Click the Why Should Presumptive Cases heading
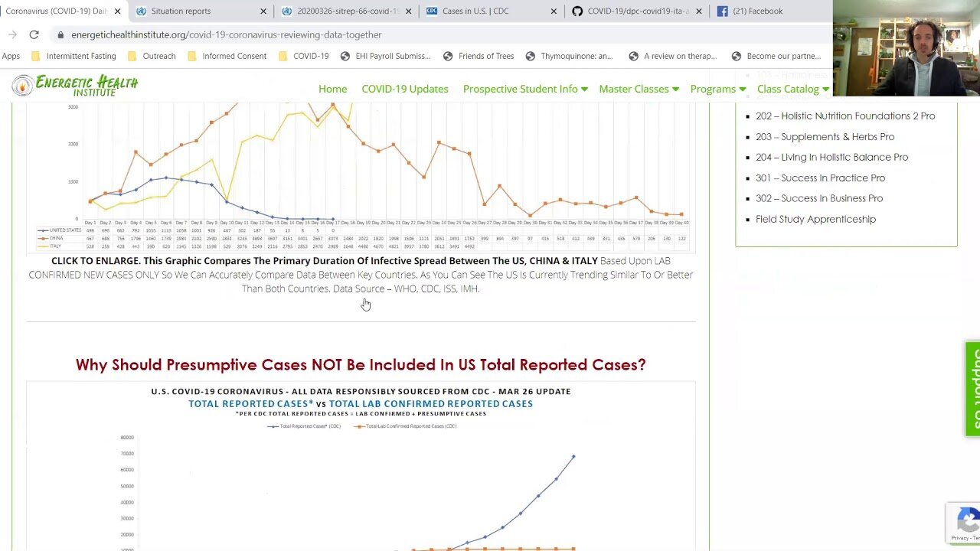980x551 pixels. (361, 365)
